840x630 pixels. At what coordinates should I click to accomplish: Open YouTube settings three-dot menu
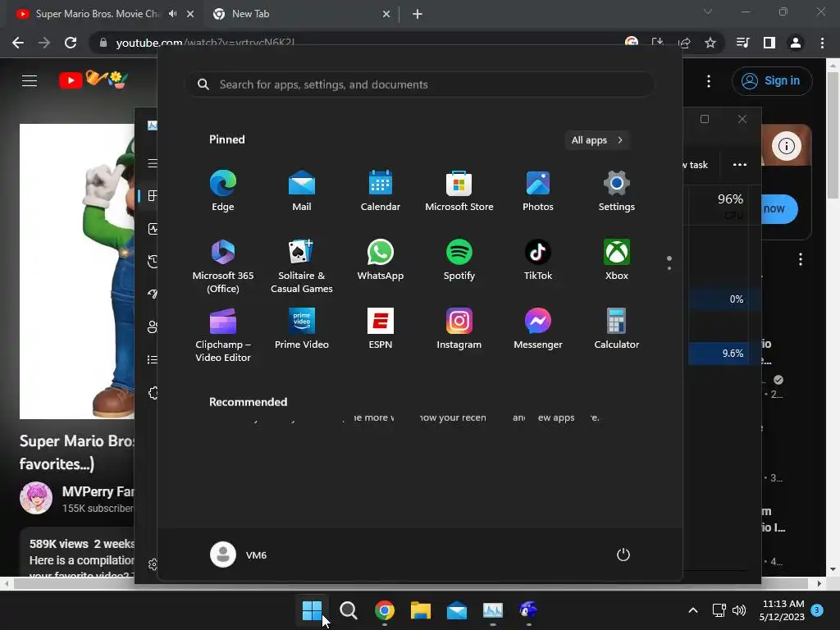[709, 81]
